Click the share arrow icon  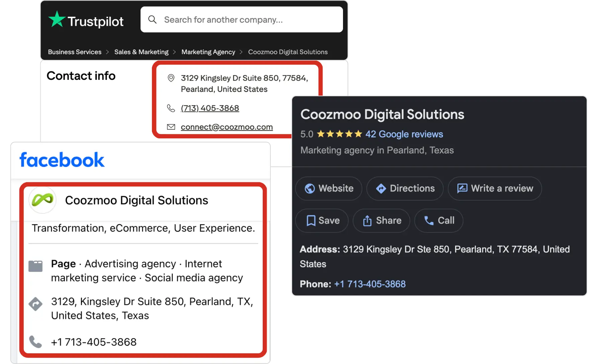pos(367,220)
